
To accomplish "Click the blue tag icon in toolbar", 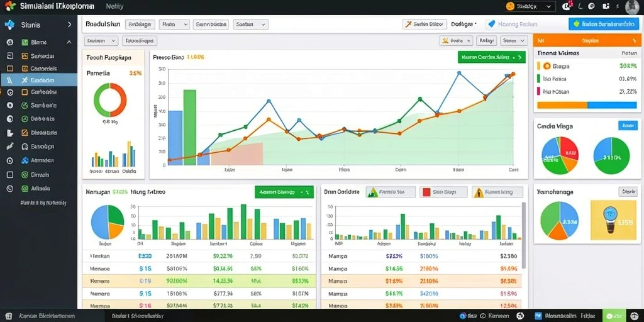I will [491, 25].
